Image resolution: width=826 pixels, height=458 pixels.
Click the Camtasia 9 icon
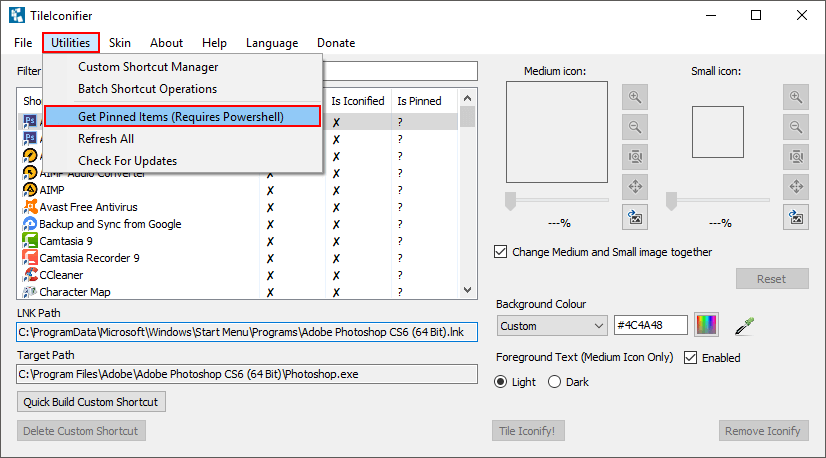(x=30, y=241)
